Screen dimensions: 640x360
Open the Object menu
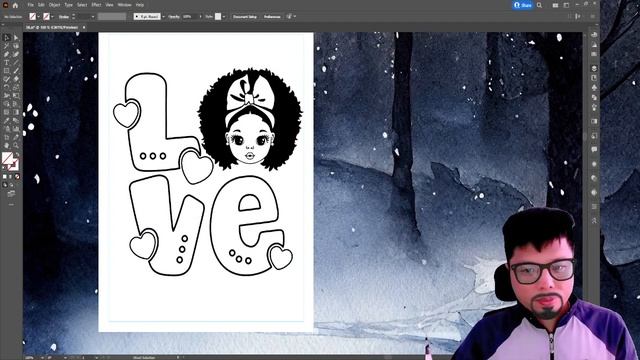[54, 5]
